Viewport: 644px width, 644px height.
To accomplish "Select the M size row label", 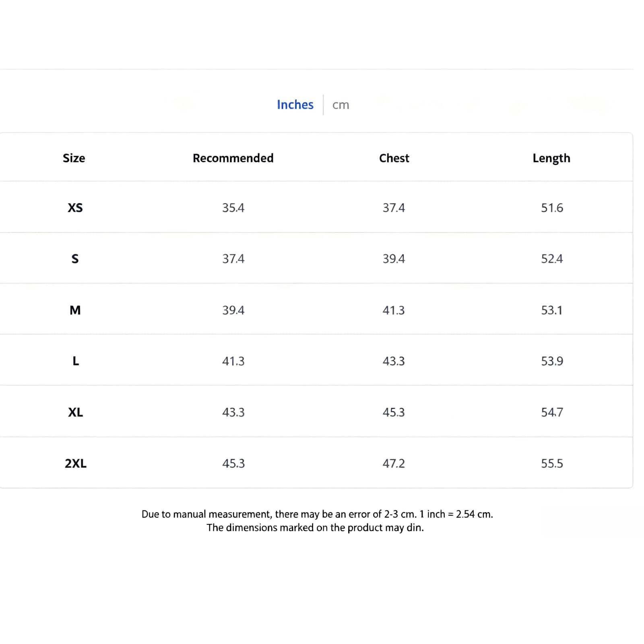I will click(x=75, y=310).
